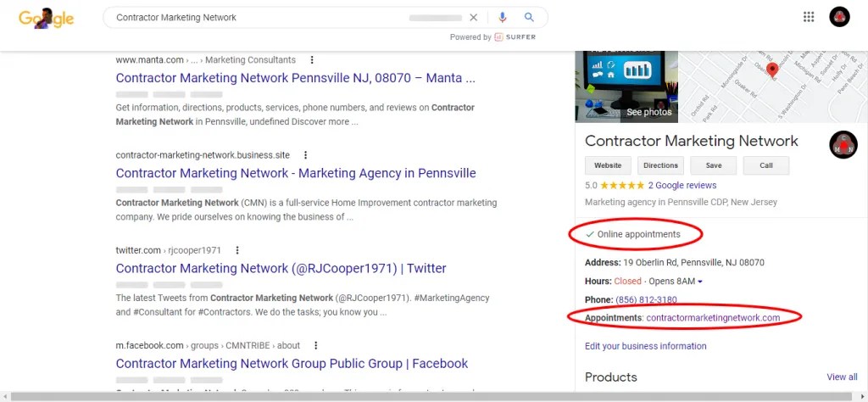868x402 pixels.
Task: Open the map thumbnail
Action: tap(773, 87)
